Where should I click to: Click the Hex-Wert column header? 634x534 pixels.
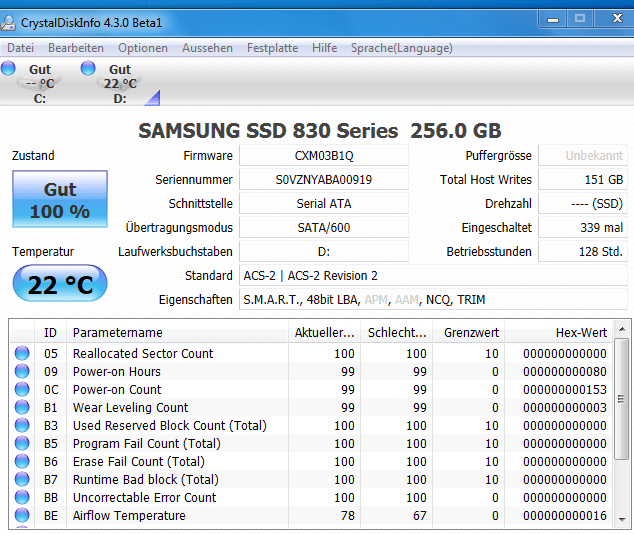point(559,332)
